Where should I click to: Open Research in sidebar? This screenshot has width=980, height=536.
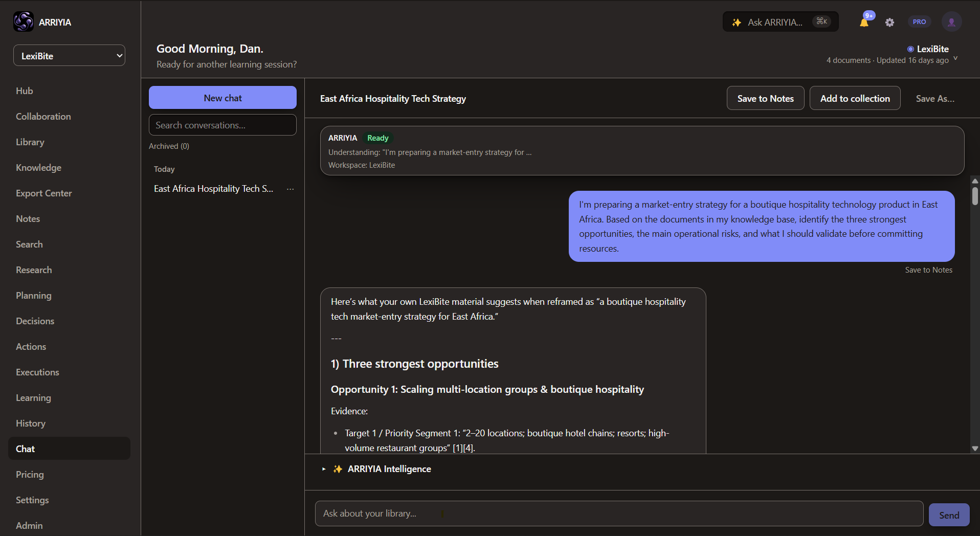34,270
